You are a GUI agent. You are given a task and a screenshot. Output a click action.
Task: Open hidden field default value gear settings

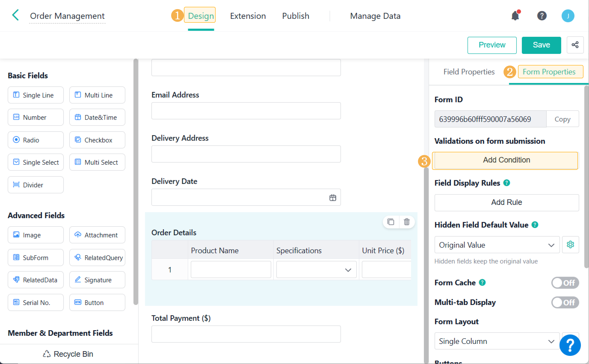[570, 245]
